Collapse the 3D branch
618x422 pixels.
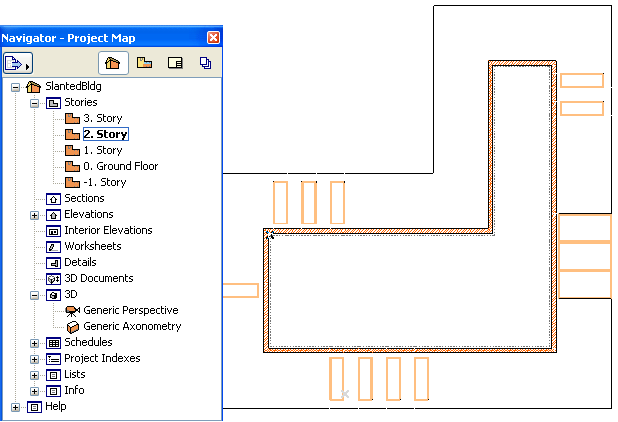pyautogui.click(x=35, y=295)
